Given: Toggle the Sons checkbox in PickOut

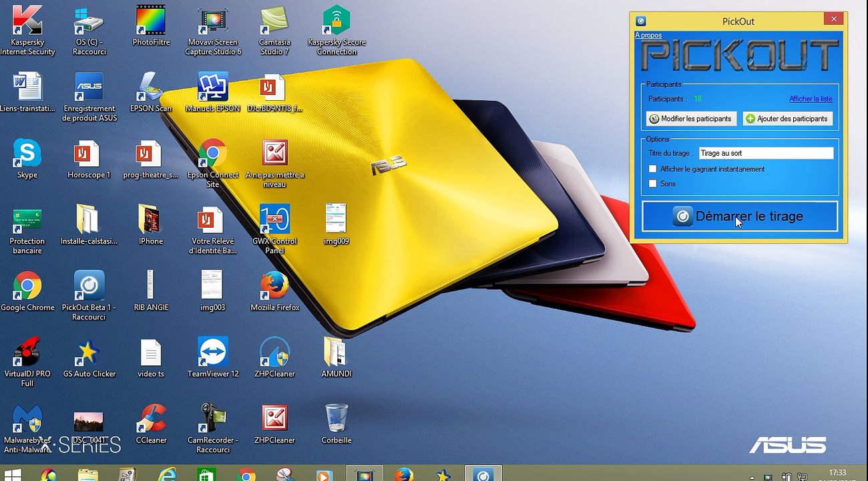Looking at the screenshot, I should point(653,184).
